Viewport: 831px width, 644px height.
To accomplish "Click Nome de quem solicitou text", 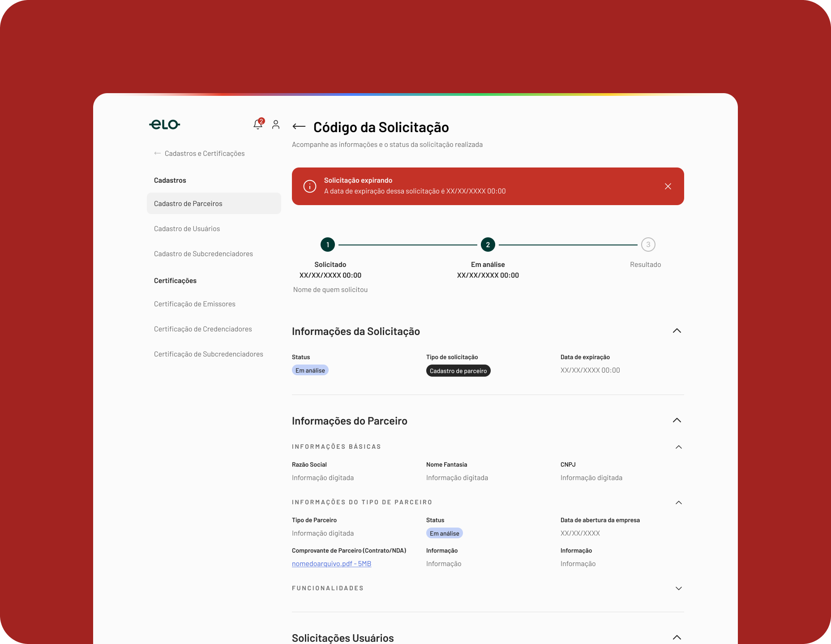I will click(330, 290).
